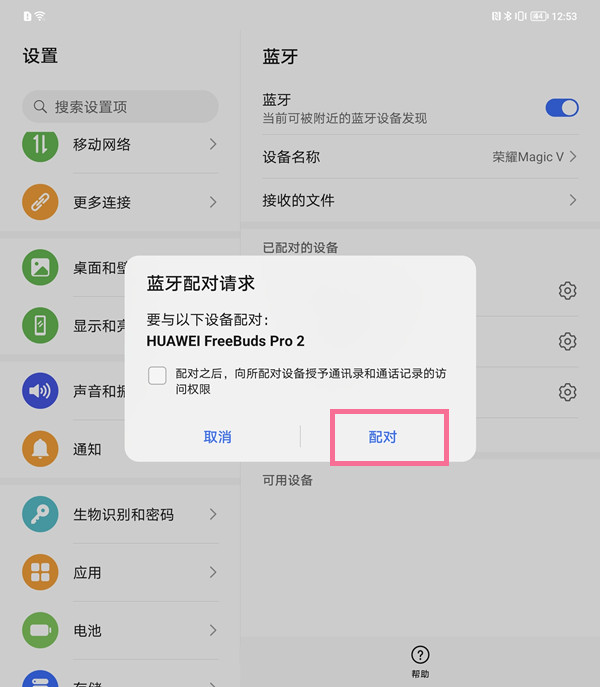Viewport: 600px width, 687px height.
Task: Tap the blue 声音和振动 speaker icon
Action: [40, 391]
